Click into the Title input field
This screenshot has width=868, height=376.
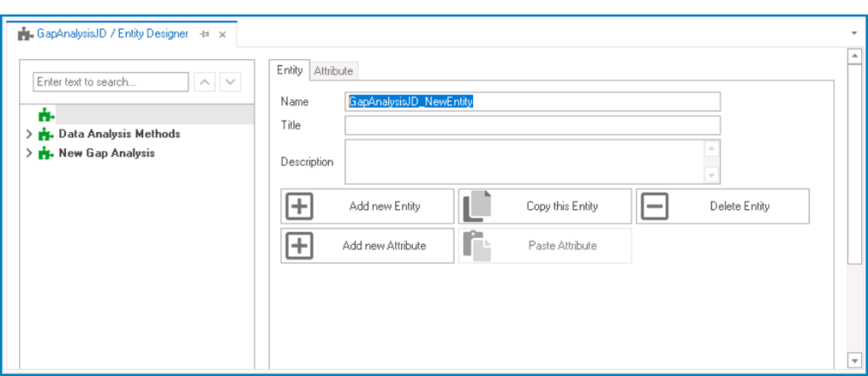click(x=533, y=125)
